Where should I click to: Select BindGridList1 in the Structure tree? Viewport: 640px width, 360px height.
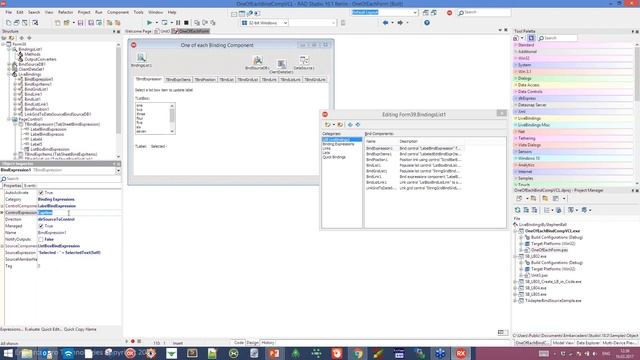[x=36, y=89]
